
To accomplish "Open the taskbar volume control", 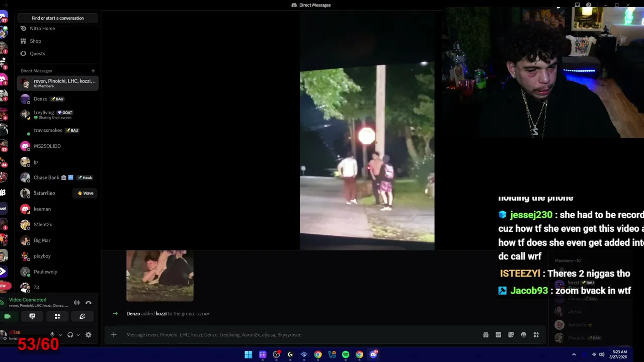I will point(602,354).
